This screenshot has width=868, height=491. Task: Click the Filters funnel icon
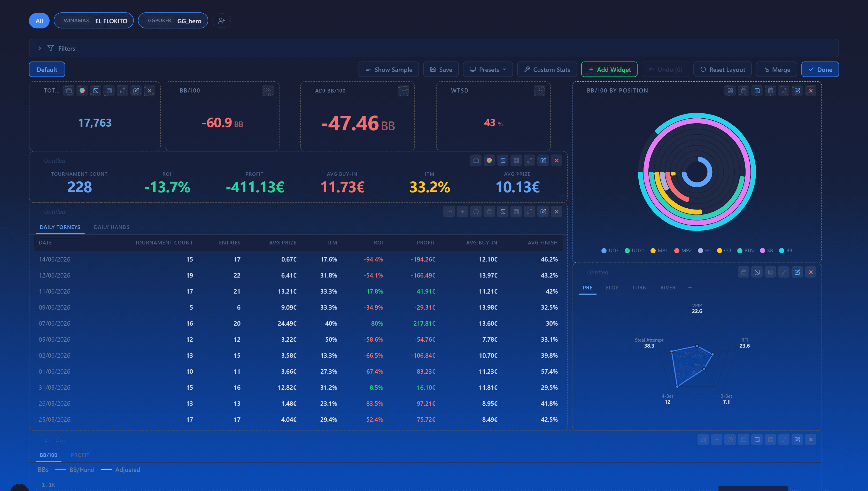click(x=51, y=48)
